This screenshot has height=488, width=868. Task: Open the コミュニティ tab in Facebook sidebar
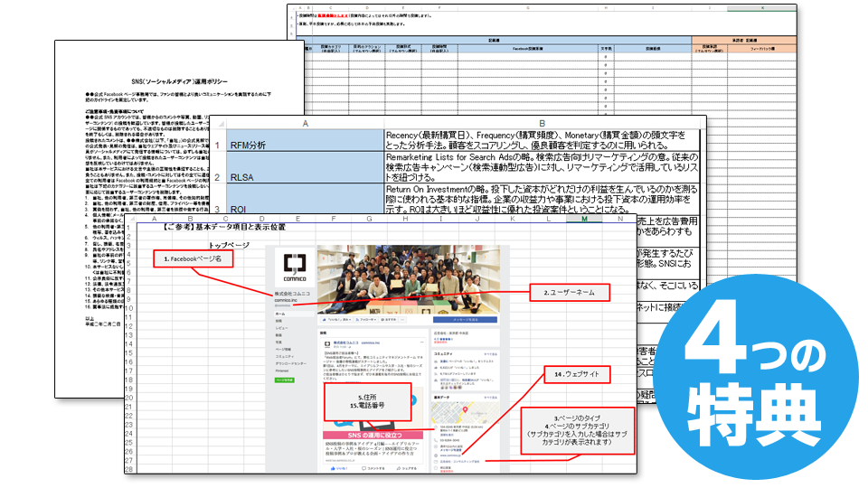[x=284, y=357]
